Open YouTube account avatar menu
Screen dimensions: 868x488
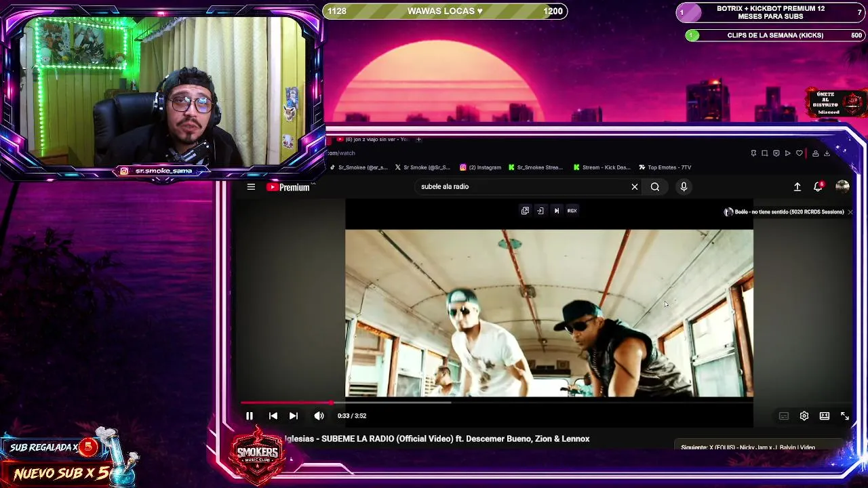pos(842,186)
